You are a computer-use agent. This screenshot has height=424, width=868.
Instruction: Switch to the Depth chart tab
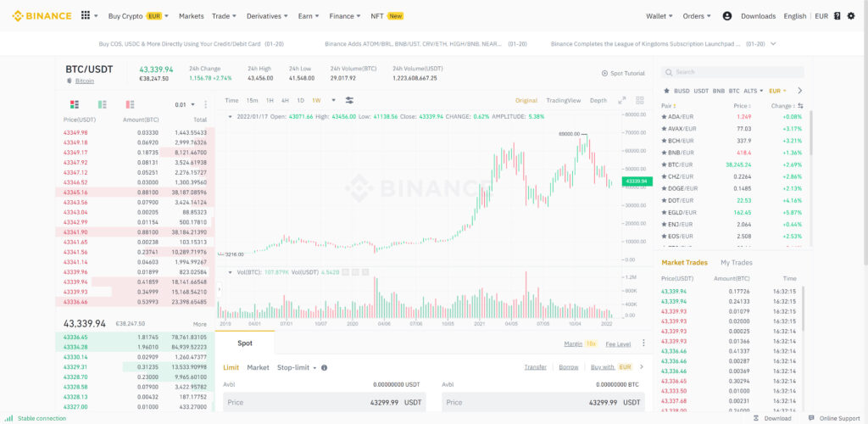click(x=598, y=100)
